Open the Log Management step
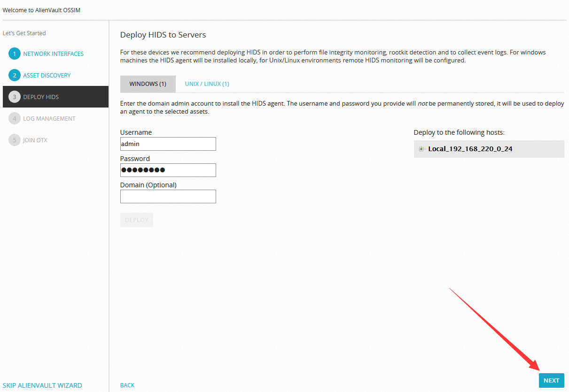 click(49, 119)
